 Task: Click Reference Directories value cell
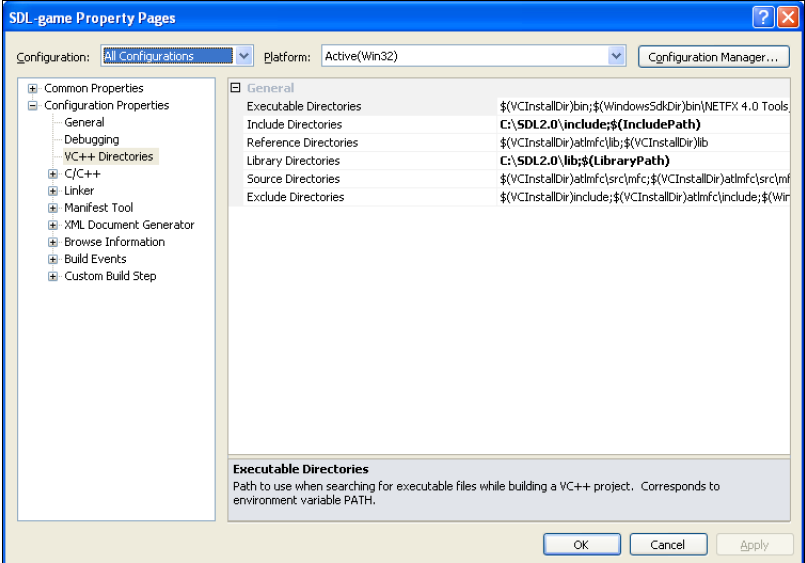coord(644,143)
